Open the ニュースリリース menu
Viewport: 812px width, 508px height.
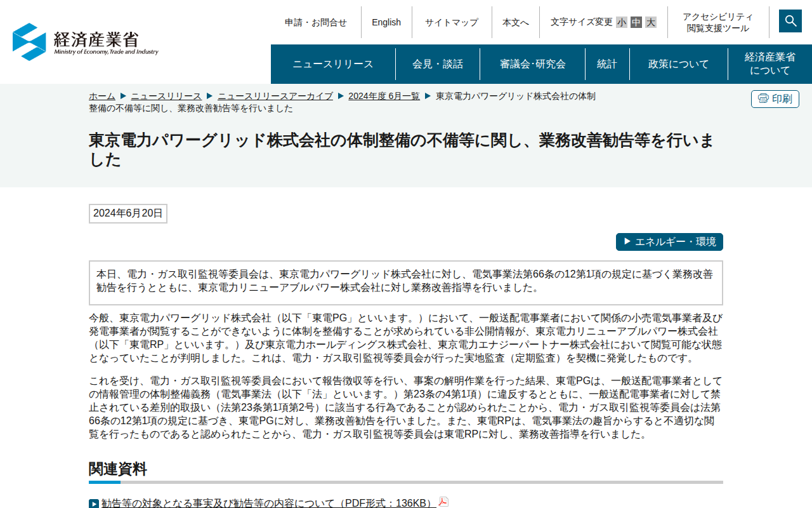click(x=333, y=64)
